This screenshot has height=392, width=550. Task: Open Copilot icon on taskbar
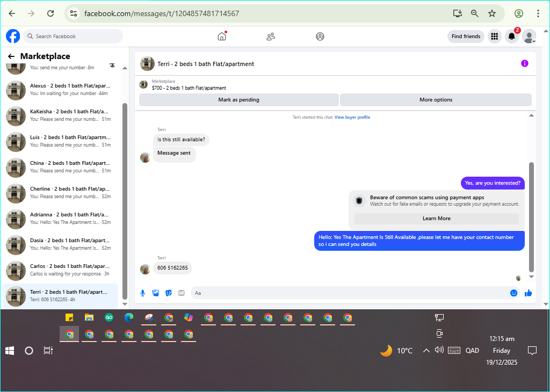(189, 318)
